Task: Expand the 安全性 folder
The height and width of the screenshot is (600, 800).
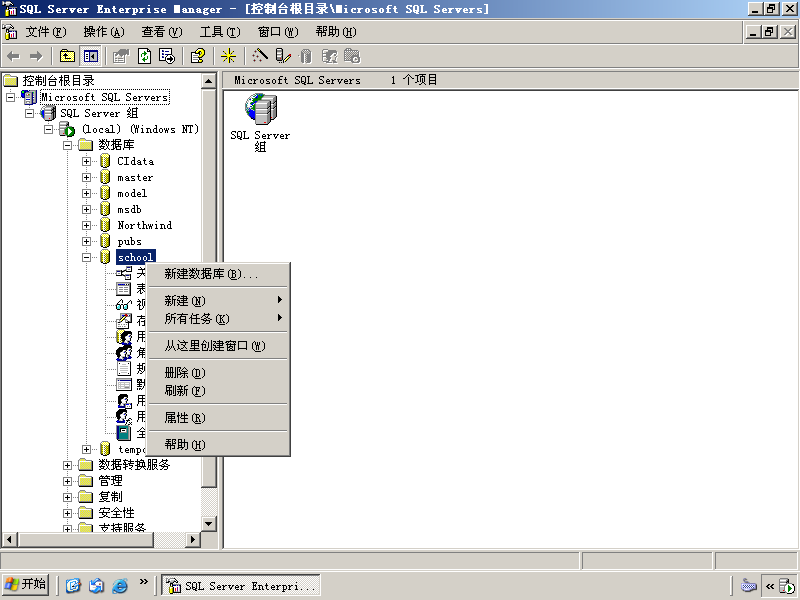Action: point(67,513)
